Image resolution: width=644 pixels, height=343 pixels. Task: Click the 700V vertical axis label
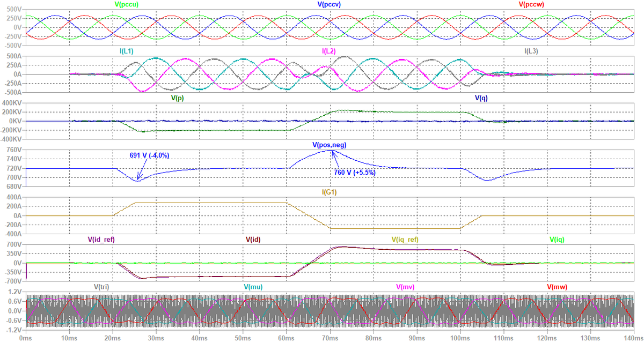pyautogui.click(x=14, y=244)
